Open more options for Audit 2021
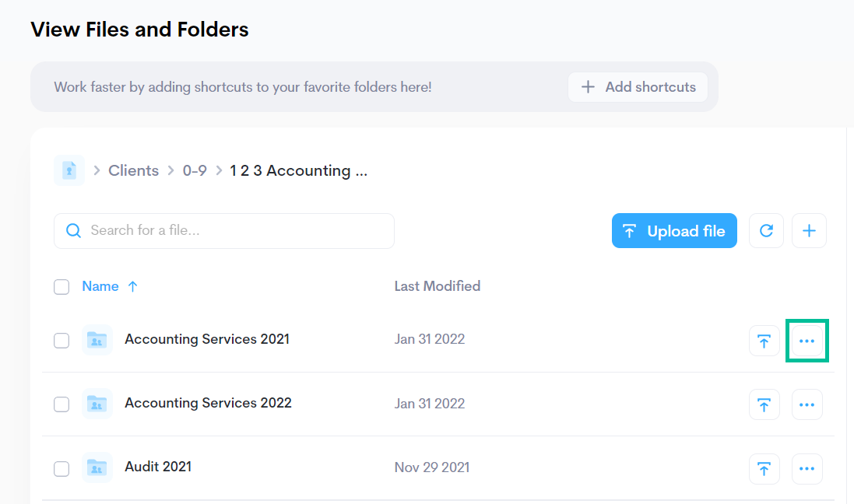The height and width of the screenshot is (504, 854). click(x=807, y=469)
